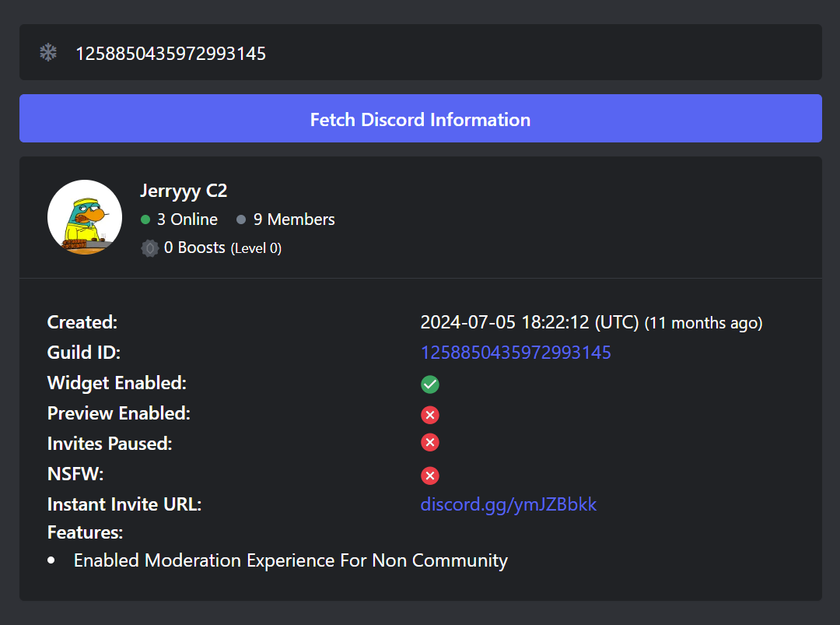Click the Instant Invite URL label
Screen dimensions: 840x625
(x=124, y=504)
